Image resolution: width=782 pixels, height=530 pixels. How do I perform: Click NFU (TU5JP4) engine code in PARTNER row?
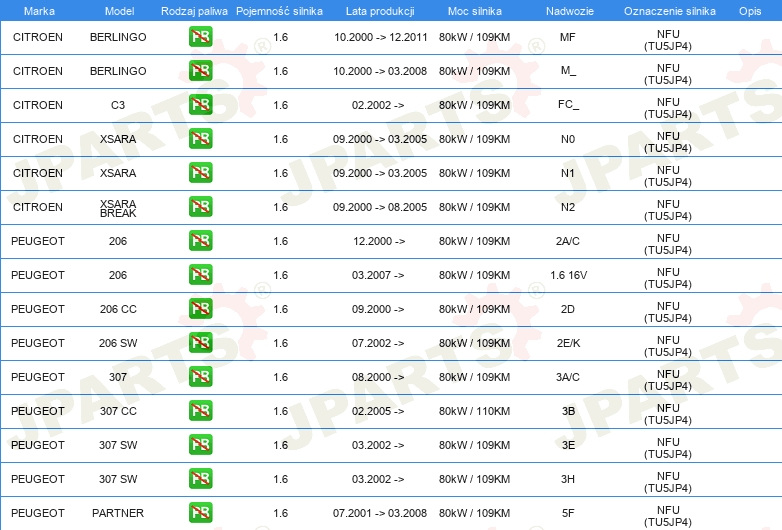tap(668, 516)
